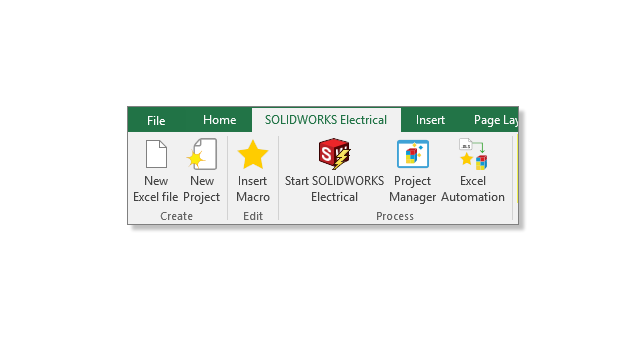
Task: Click the New Project page with starburst icon
Action: pyautogui.click(x=202, y=154)
